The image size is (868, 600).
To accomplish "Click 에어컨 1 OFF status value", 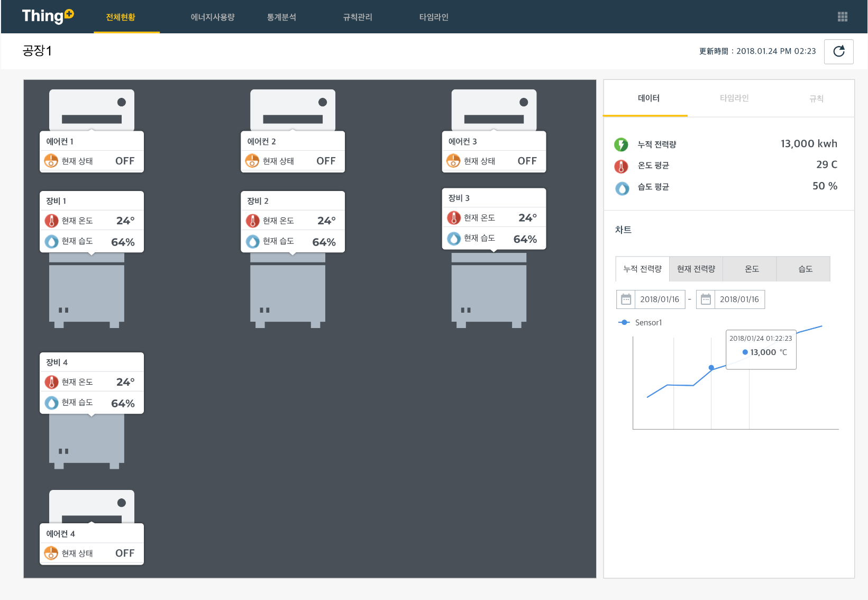I will tap(125, 161).
